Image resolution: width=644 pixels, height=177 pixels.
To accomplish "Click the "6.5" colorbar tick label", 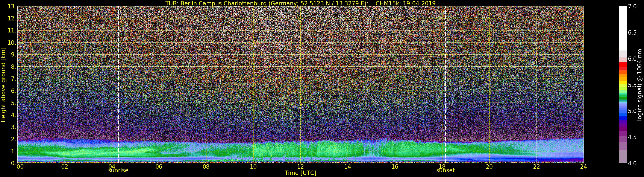I will pos(632,33).
